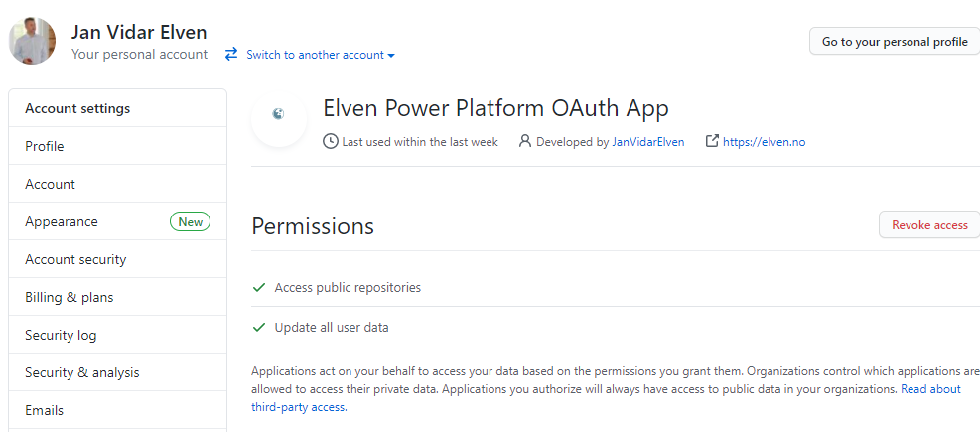
Task: Click the New badge beside Appearance
Action: (190, 221)
